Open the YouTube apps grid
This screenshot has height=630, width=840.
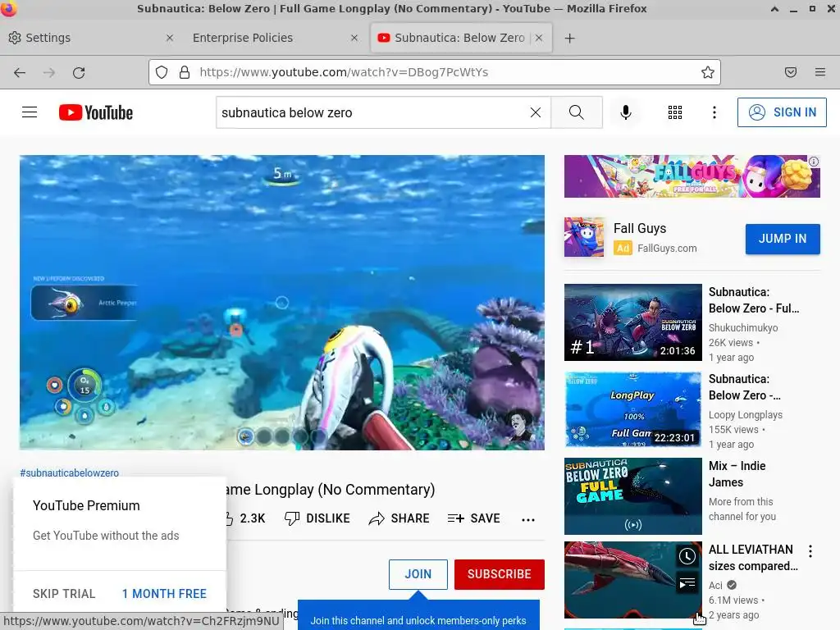[675, 112]
